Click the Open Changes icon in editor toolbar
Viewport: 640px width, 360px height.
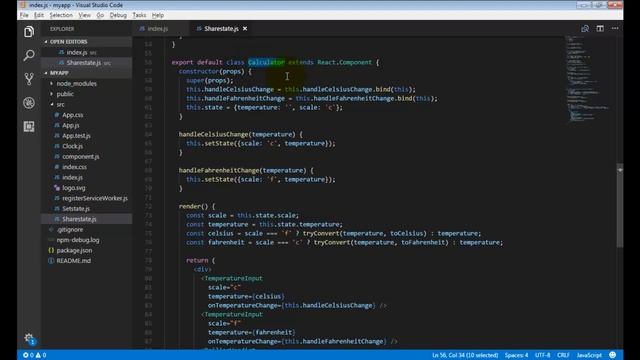(x=585, y=29)
